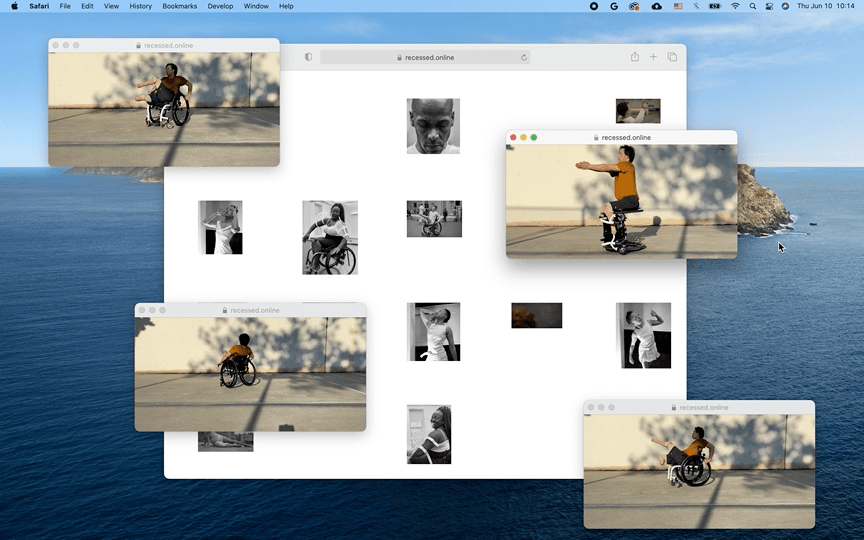Open the US flag input source menu

click(678, 6)
